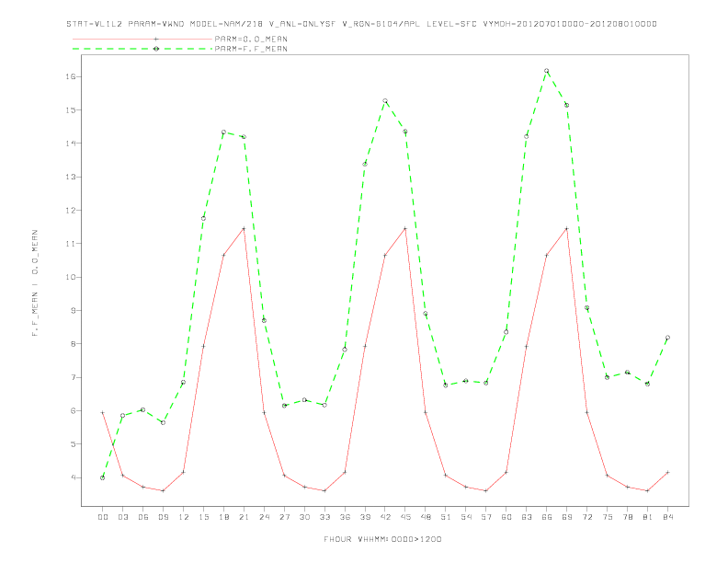This screenshot has width=728, height=563.
Task: Click x-axis tick label 12
Action: pyautogui.click(x=184, y=517)
